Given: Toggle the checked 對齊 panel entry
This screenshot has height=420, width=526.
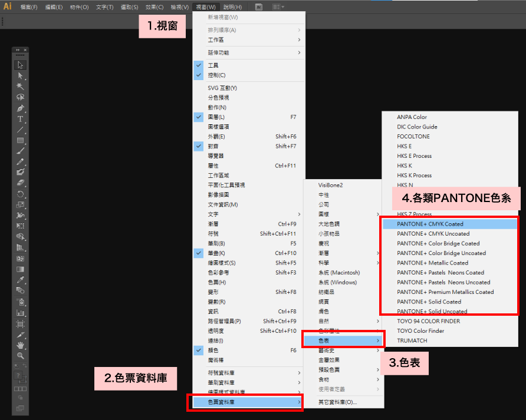Looking at the screenshot, I should pos(249,146).
